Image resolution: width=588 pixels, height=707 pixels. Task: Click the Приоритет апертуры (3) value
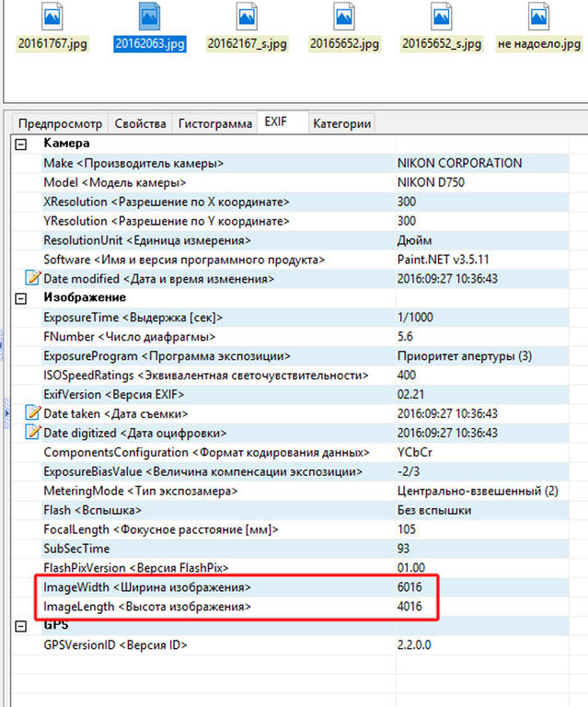(x=465, y=356)
